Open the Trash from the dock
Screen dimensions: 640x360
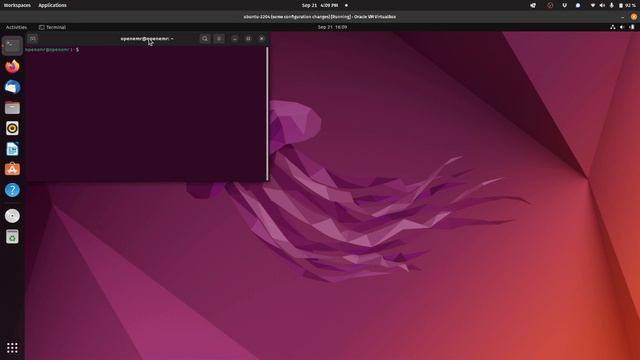(x=12, y=236)
